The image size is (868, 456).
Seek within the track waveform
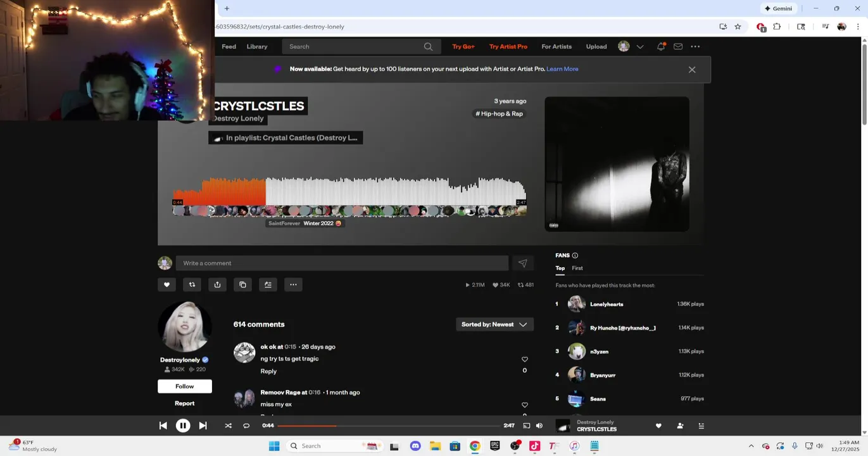(349, 197)
